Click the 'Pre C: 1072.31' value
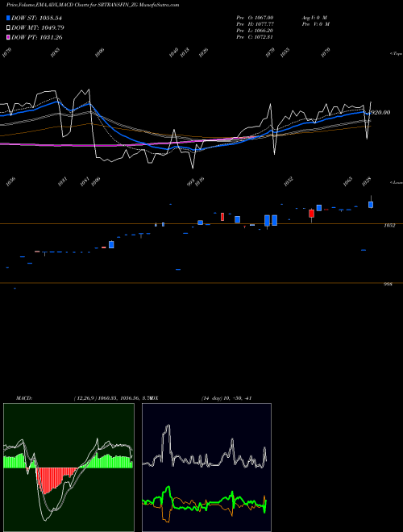Screen dimensions: 403x532 point(255,37)
